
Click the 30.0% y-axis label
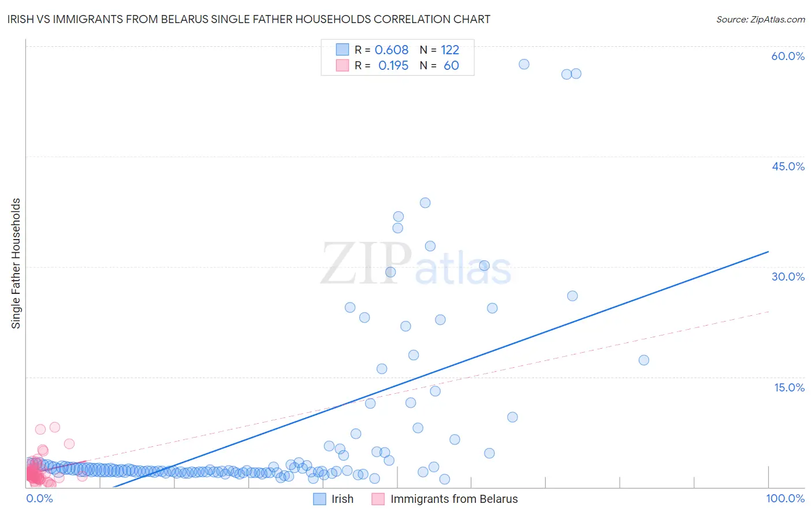(x=788, y=277)
